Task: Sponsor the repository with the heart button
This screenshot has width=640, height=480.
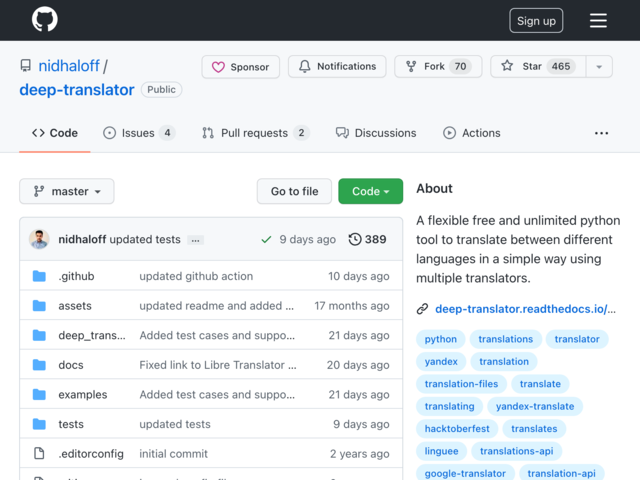Action: (x=240, y=67)
